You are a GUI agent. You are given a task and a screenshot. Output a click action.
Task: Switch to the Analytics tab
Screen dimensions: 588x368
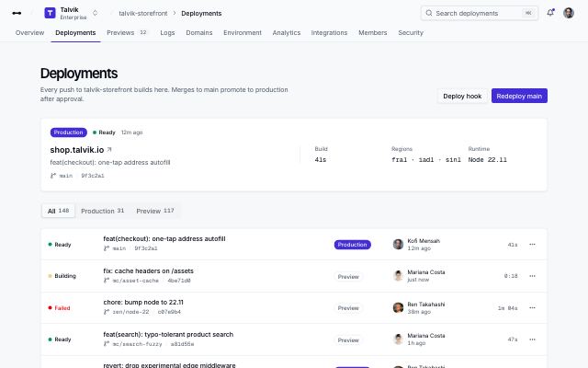pyautogui.click(x=286, y=33)
